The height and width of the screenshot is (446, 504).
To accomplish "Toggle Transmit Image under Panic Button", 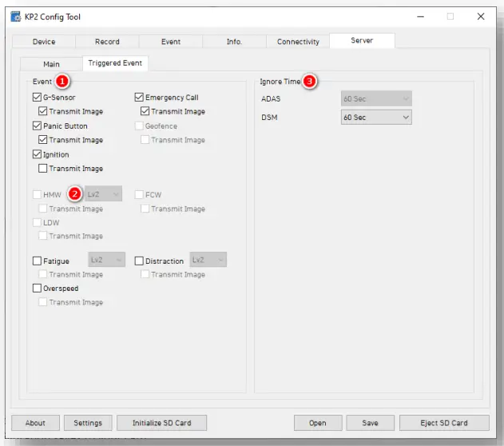I will point(43,140).
